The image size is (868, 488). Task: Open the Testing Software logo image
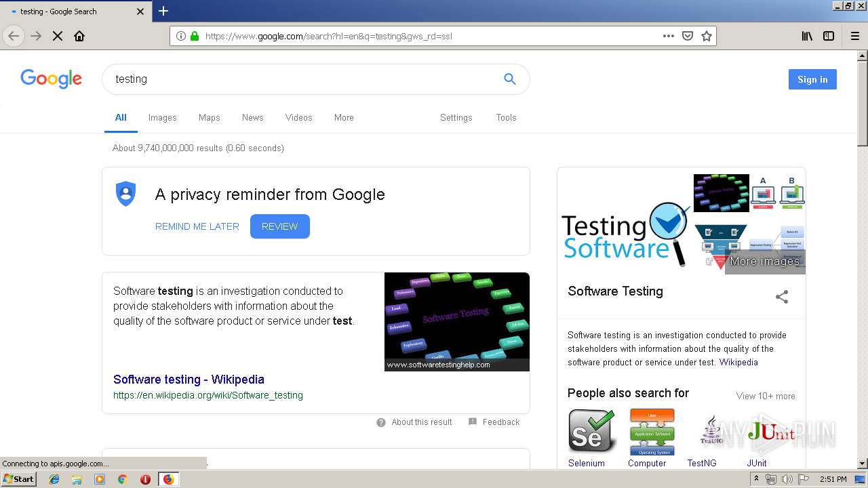(625, 234)
